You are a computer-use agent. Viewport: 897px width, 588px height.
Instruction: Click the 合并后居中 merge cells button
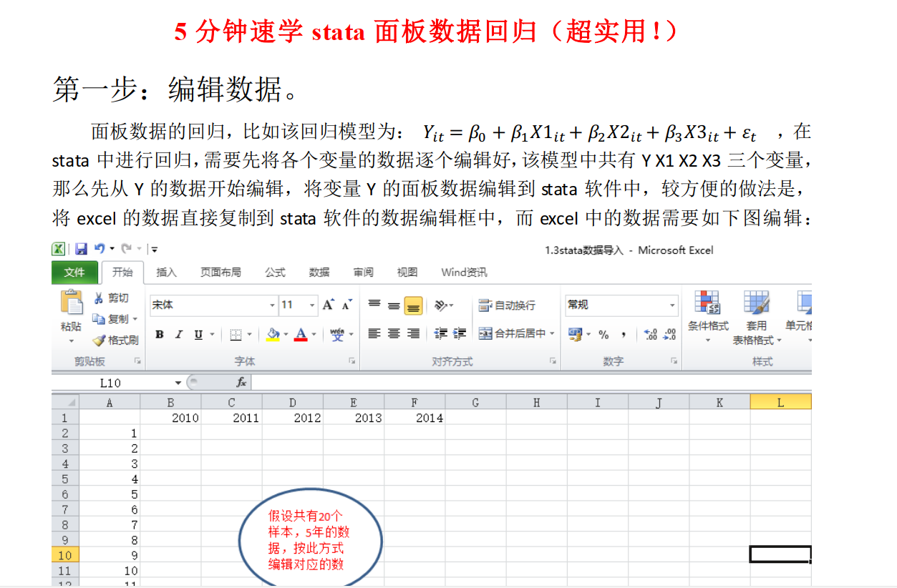click(x=510, y=334)
